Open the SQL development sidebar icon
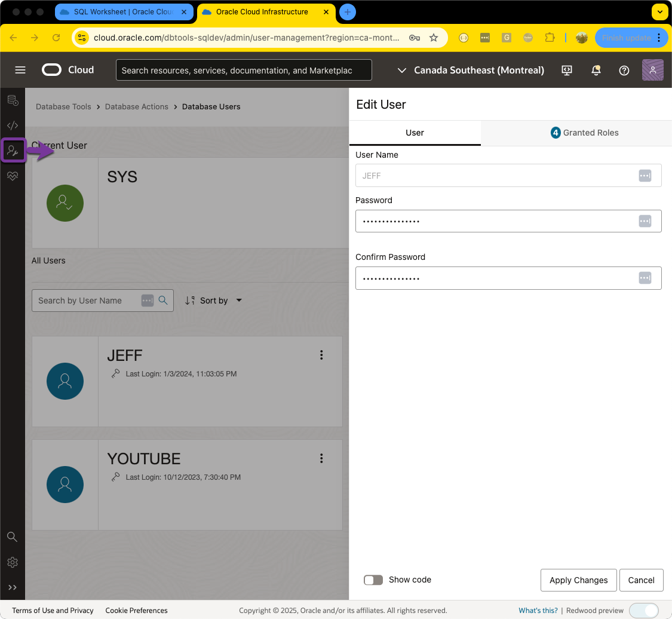 click(x=13, y=125)
